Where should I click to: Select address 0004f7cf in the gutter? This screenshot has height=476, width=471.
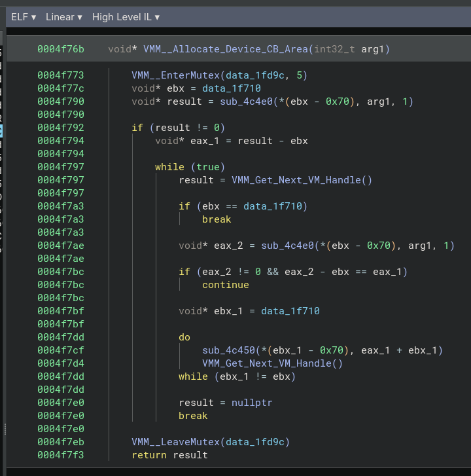point(61,350)
